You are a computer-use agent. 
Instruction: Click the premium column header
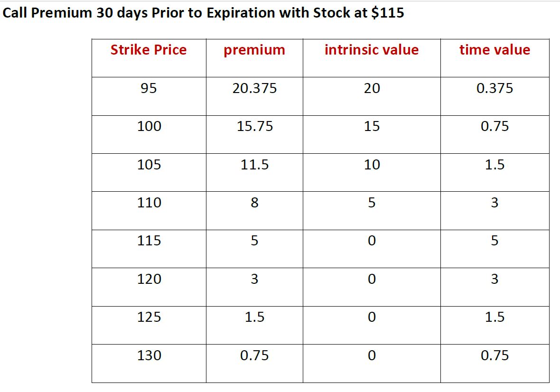pos(254,50)
